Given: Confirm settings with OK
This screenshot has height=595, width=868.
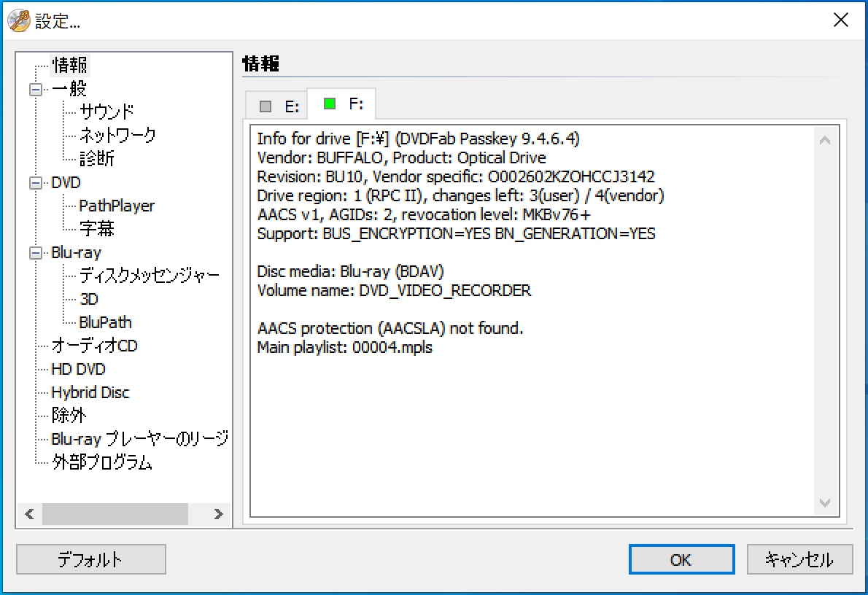Looking at the screenshot, I should pyautogui.click(x=681, y=559).
